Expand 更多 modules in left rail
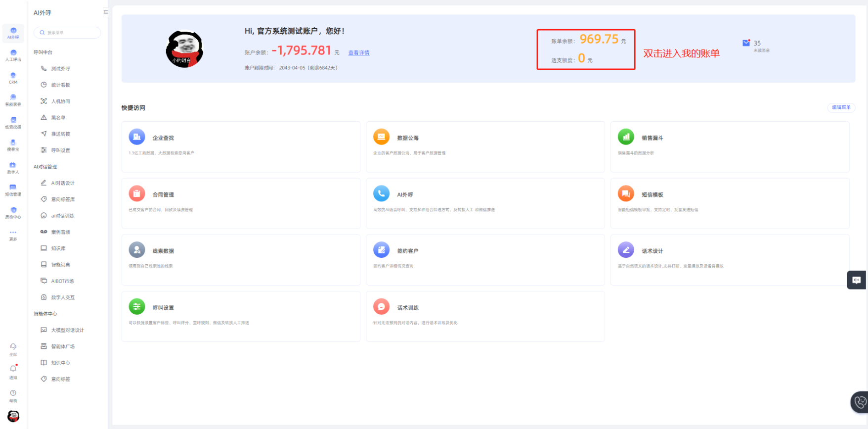Screen dimensions: 868x429 (13, 235)
